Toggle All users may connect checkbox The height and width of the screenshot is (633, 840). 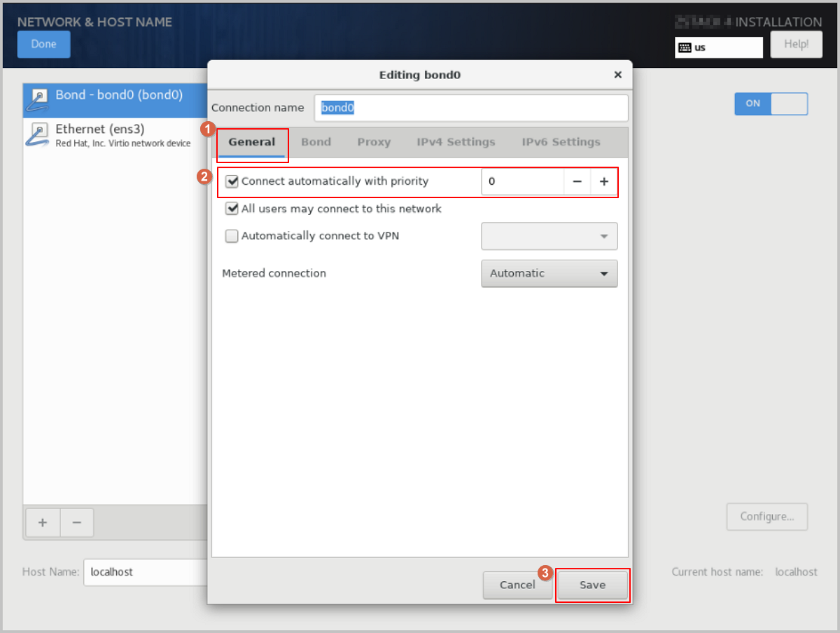click(232, 209)
